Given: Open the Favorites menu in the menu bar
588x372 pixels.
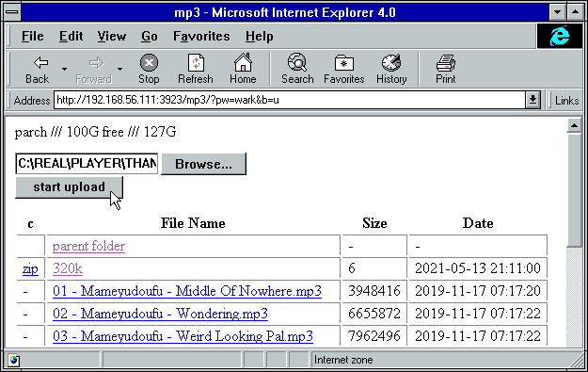Looking at the screenshot, I should [x=201, y=36].
